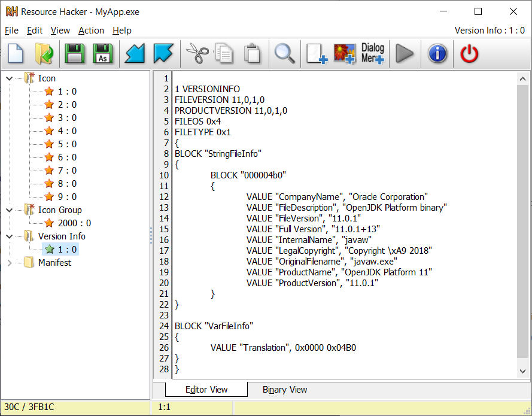Screen dimensions: 532x416
Task: Open the Help menu
Action: pos(122,31)
